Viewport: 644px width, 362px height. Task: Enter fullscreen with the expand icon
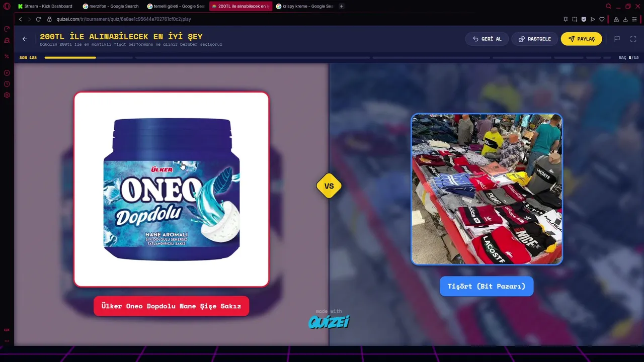point(633,39)
